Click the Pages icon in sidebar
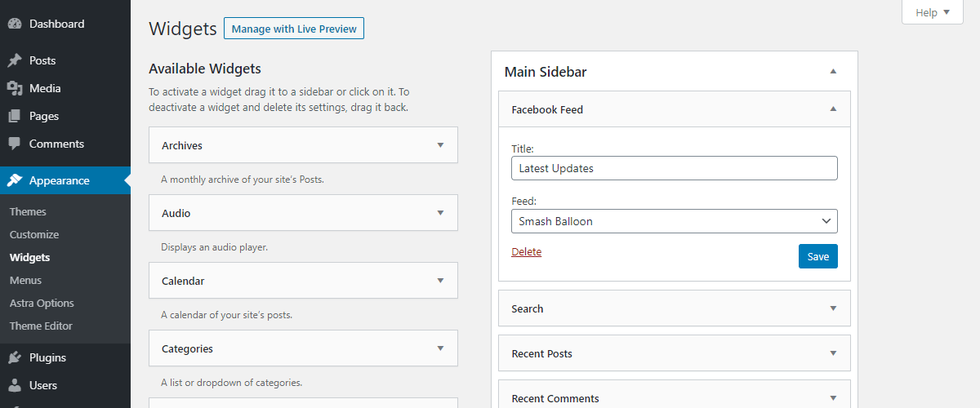Viewport: 980px width, 408px height. [x=15, y=116]
